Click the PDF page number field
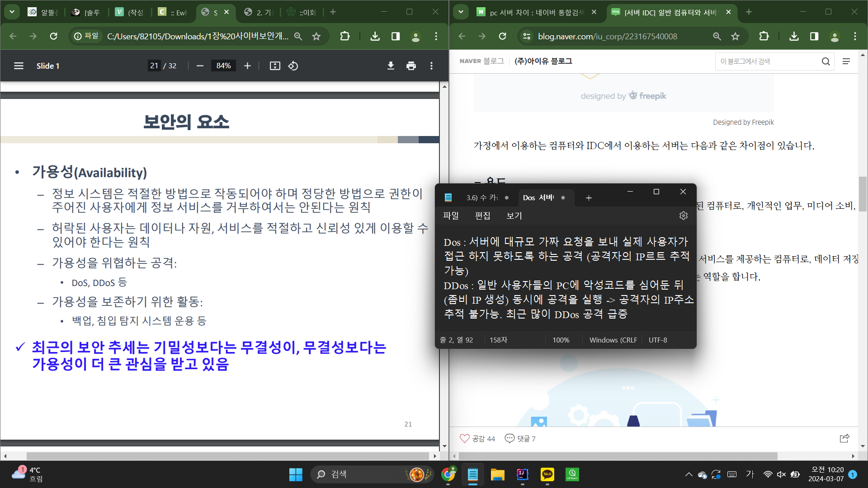 [x=154, y=66]
